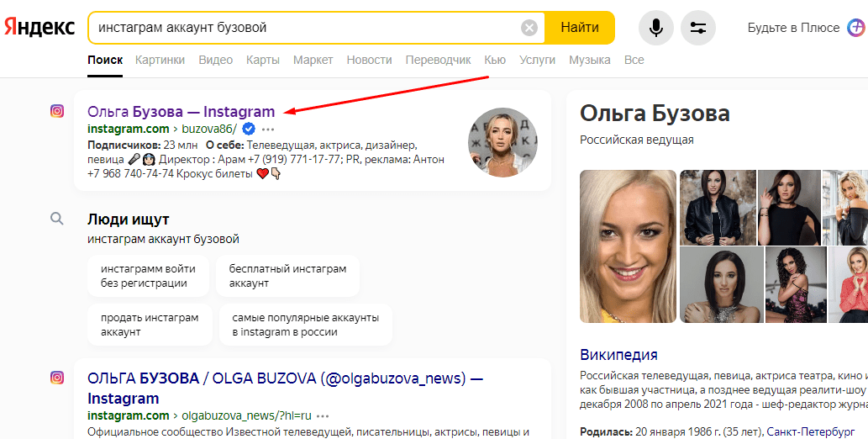This screenshot has width=868, height=439.
Task: Open the Услуги tab
Action: [537, 60]
